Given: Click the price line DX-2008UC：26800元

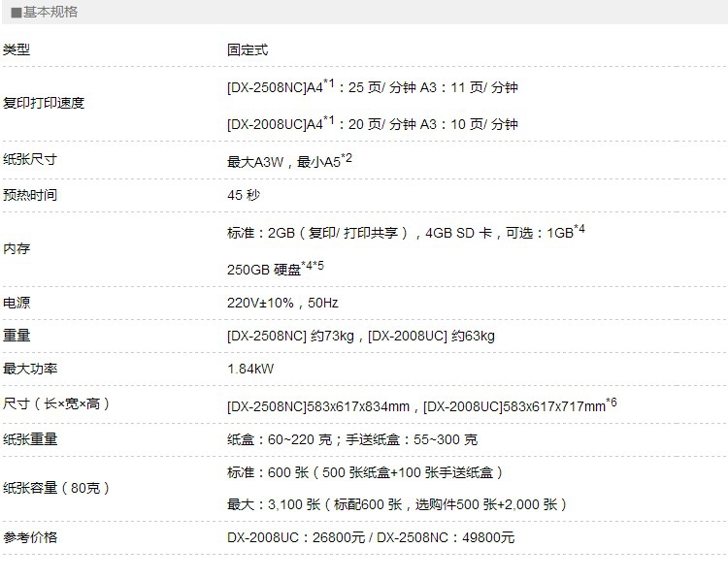Looking at the screenshot, I should (x=371, y=537).
